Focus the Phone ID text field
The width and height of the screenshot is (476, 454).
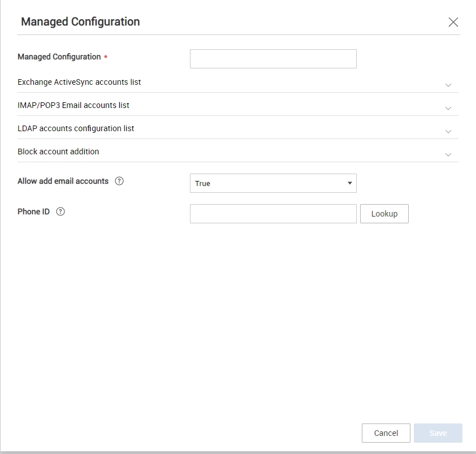coord(273,214)
